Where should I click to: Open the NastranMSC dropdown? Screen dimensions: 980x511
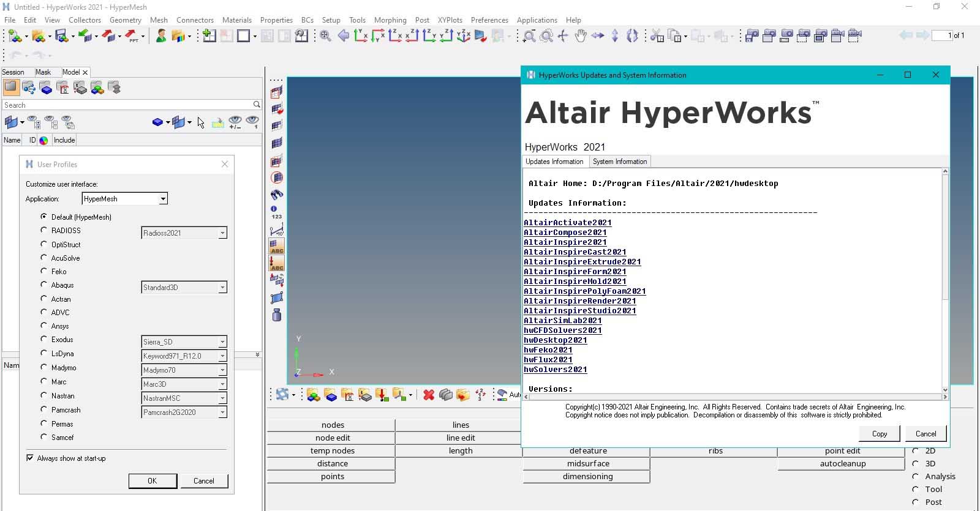184,398
